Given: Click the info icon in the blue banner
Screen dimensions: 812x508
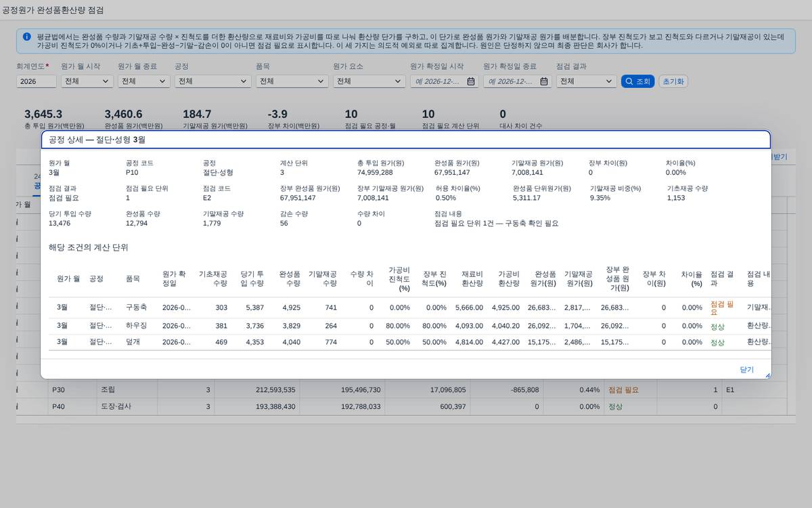Looking at the screenshot, I should coord(26,37).
